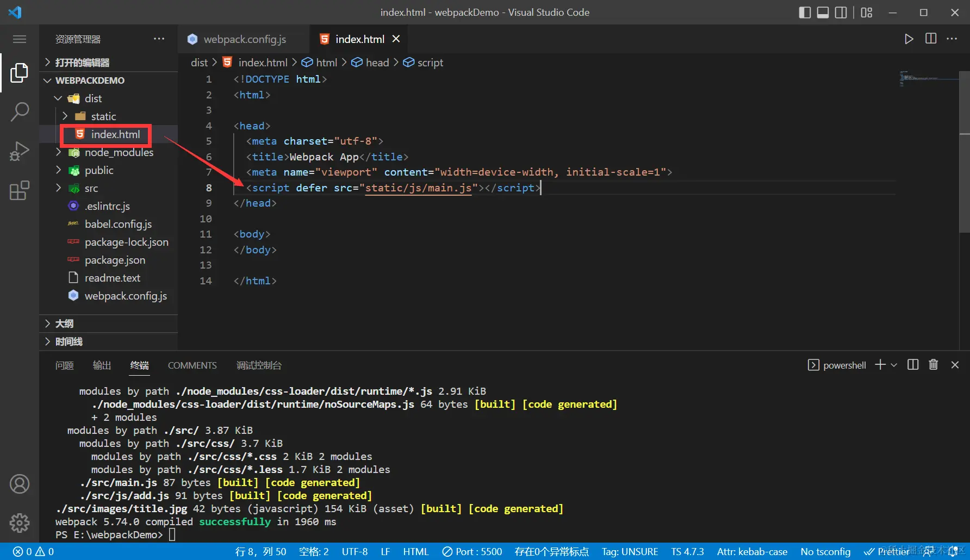Switch to the COMMENTS panel tab
This screenshot has width=970, height=560.
click(192, 365)
